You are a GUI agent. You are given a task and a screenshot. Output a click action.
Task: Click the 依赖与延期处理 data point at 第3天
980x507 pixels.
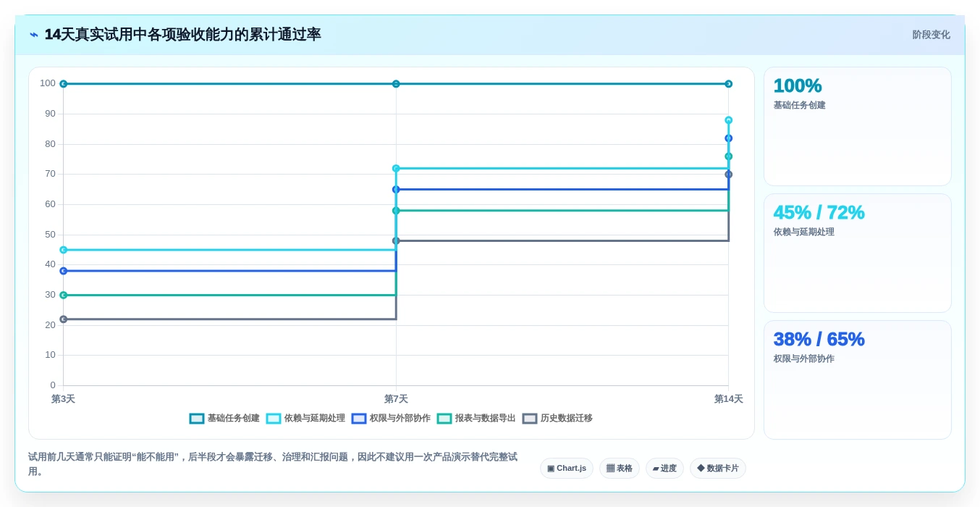pyautogui.click(x=63, y=250)
